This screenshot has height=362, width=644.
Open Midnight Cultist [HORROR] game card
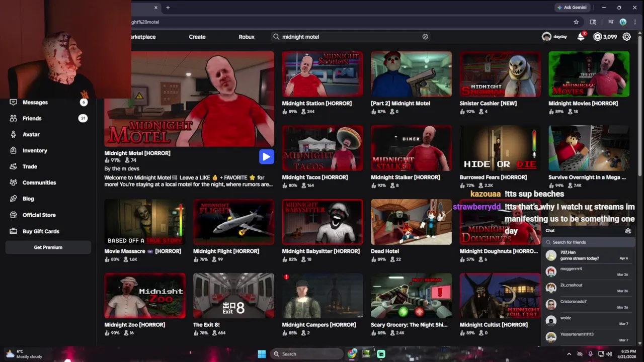(500, 304)
